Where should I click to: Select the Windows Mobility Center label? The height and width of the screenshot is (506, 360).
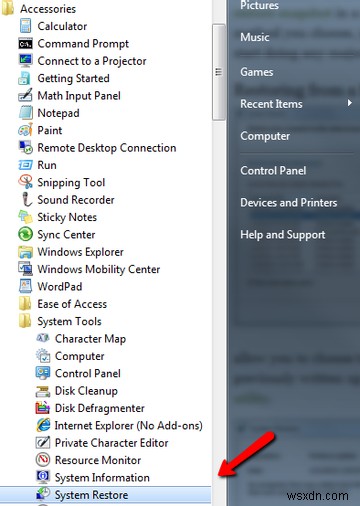[99, 269]
